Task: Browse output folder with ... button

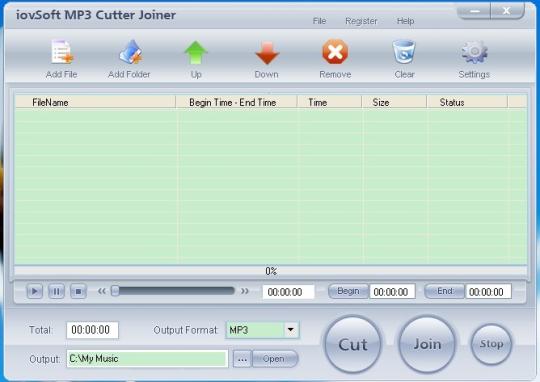Action: click(242, 359)
